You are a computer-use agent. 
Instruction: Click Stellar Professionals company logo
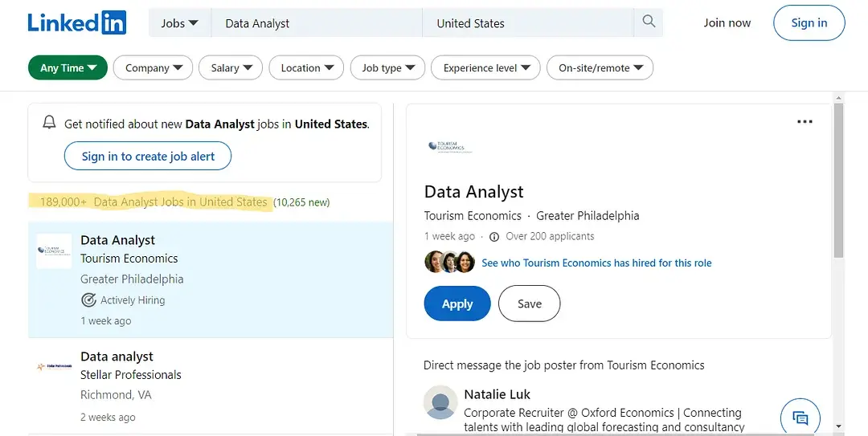(54, 367)
